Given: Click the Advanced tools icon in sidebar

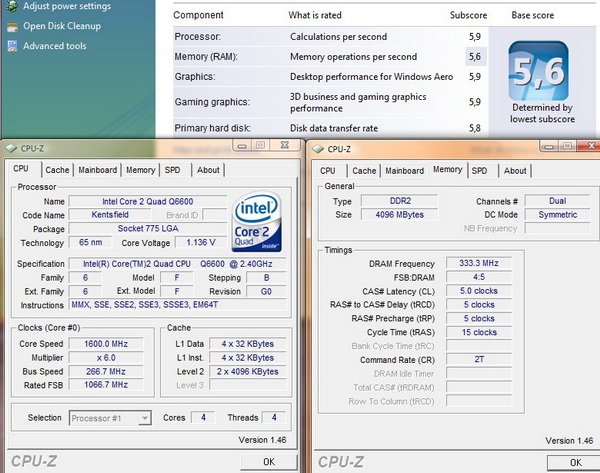Looking at the screenshot, I should coord(12,46).
